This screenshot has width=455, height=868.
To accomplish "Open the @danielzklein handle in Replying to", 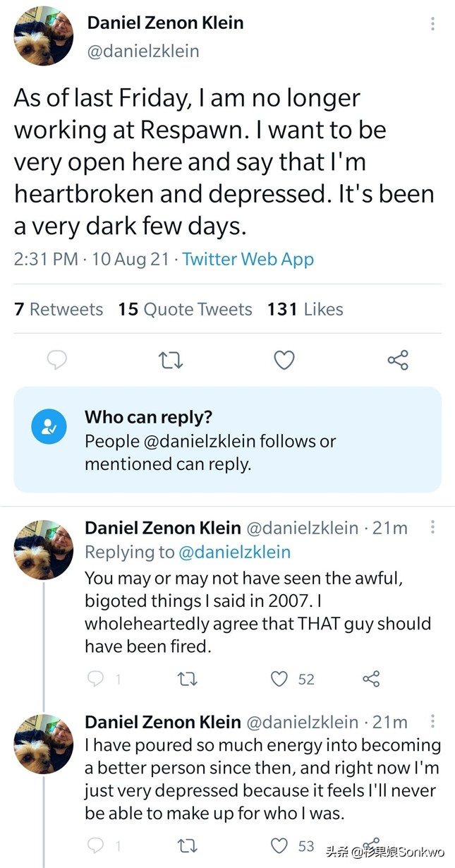I will click(234, 552).
